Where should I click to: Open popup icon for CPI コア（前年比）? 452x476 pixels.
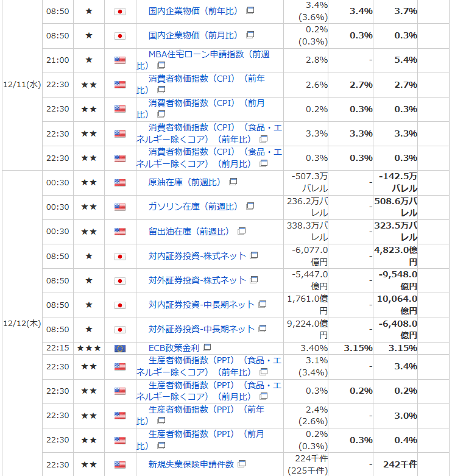(264, 139)
